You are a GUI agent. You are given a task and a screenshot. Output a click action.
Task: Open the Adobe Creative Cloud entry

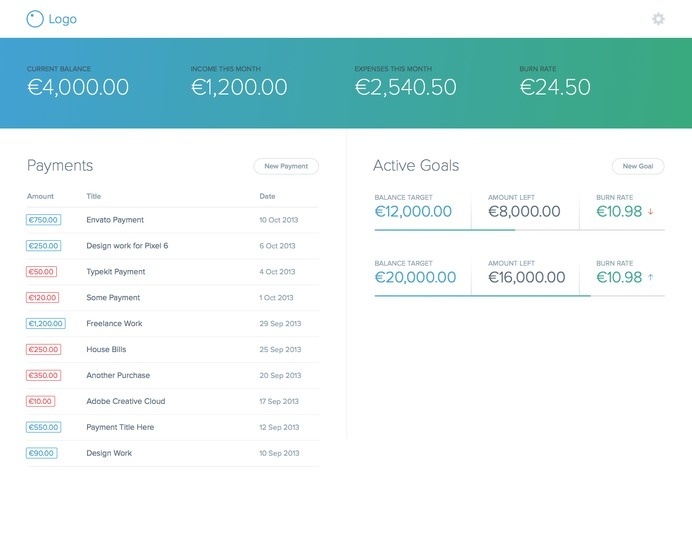(126, 401)
